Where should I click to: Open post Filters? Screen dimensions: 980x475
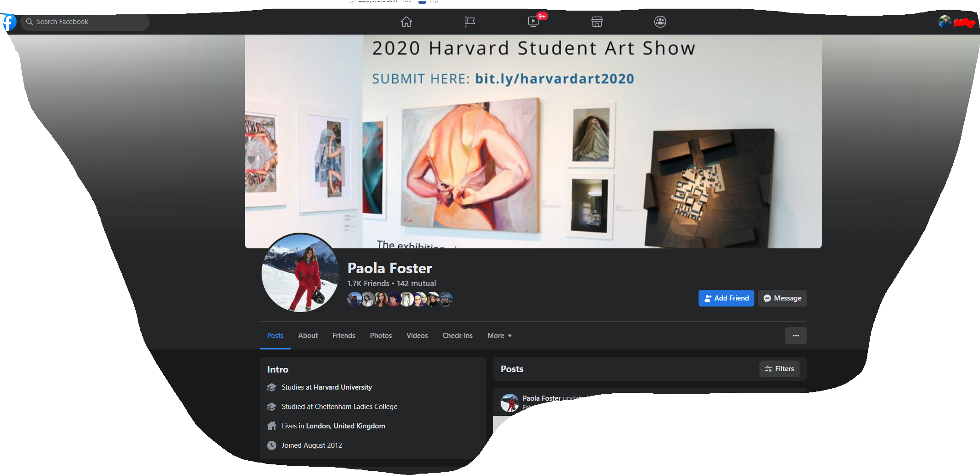point(779,369)
